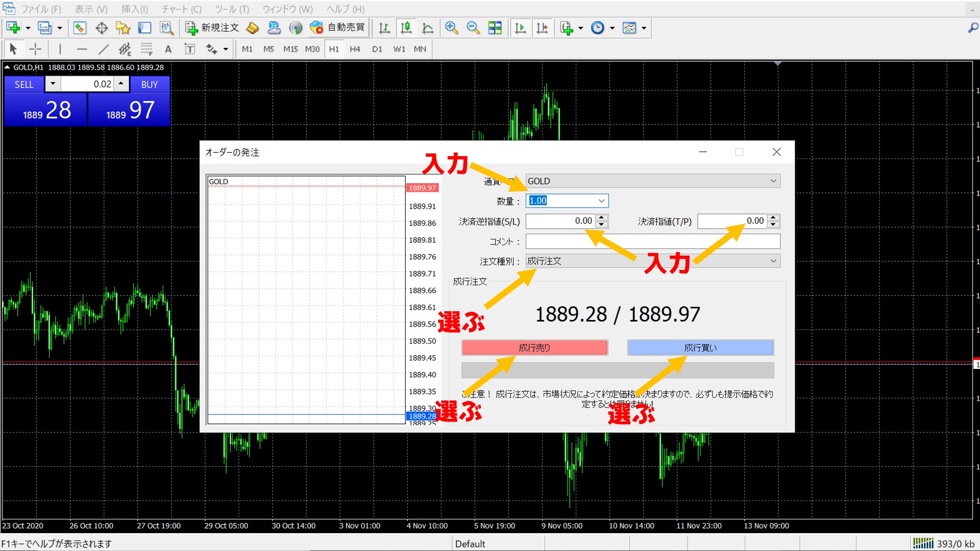Select the equidistant channel tool
Viewport: 980px width, 551px height.
point(125,49)
